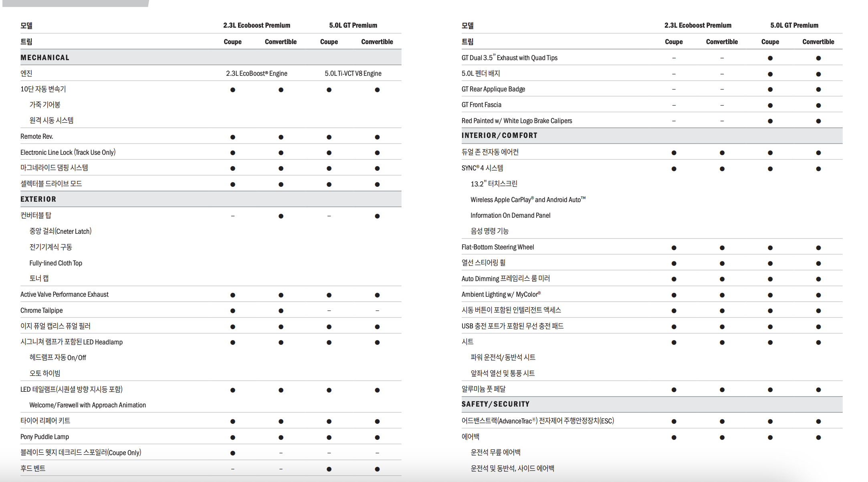Screen dimensions: 868x482
Task: Click '블레이드 웻지 데크리드 스포일러(Coupe Only)' label
Action: (x=81, y=452)
